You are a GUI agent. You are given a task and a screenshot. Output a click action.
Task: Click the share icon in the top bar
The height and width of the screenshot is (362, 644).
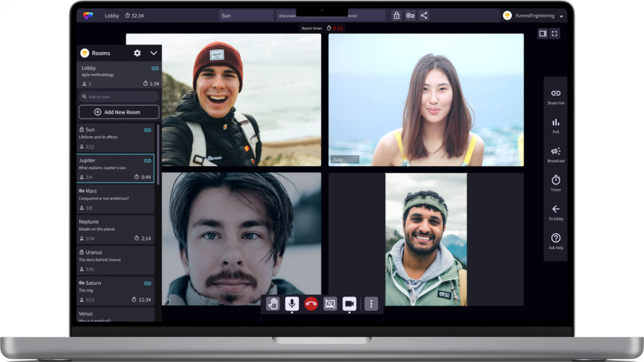pos(424,16)
